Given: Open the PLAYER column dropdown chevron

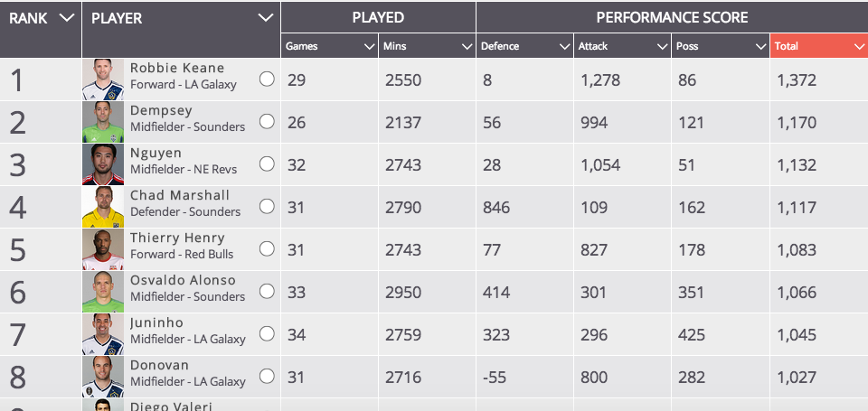Looking at the screenshot, I should (x=266, y=18).
